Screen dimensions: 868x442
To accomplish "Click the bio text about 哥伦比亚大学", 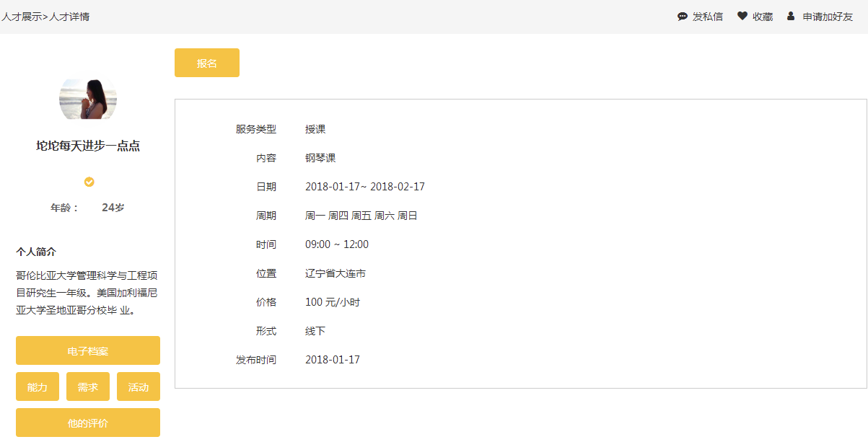I will [87, 293].
